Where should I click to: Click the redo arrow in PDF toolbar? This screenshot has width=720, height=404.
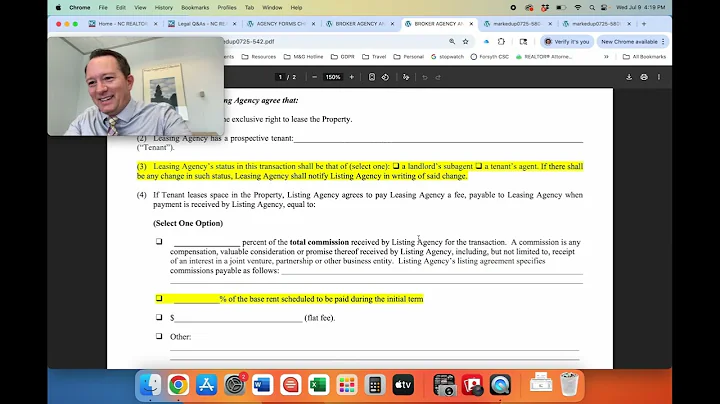(438, 77)
